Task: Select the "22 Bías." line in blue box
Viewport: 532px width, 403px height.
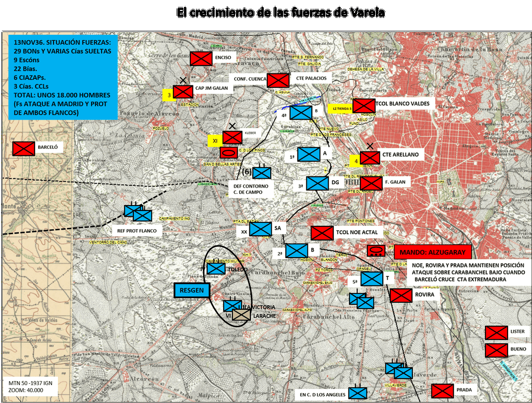Action: pos(25,68)
